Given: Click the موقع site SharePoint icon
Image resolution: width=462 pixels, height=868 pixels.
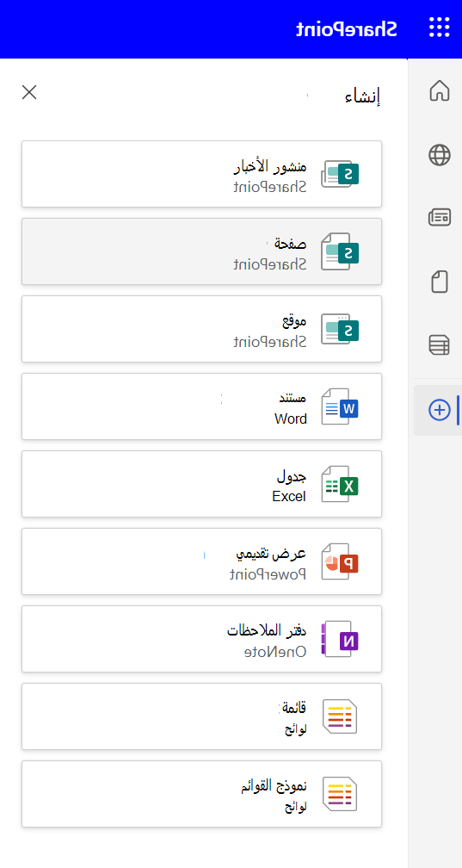Looking at the screenshot, I should point(341,329).
